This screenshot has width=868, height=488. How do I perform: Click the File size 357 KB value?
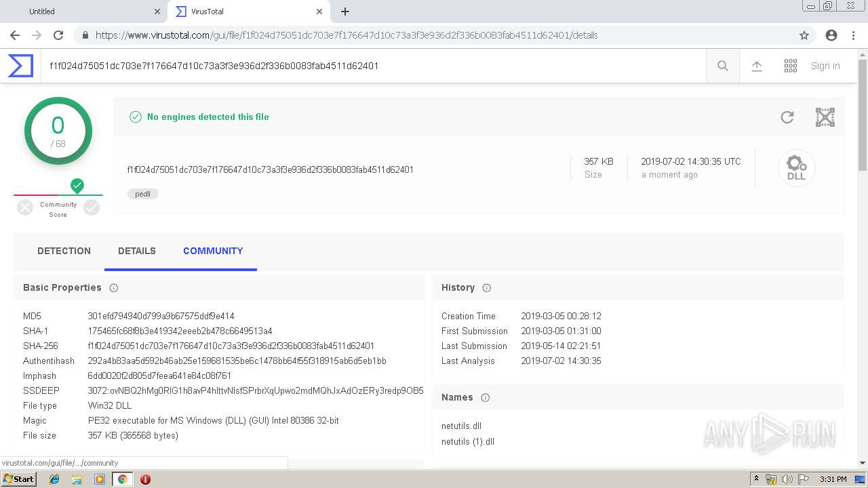[x=133, y=436]
